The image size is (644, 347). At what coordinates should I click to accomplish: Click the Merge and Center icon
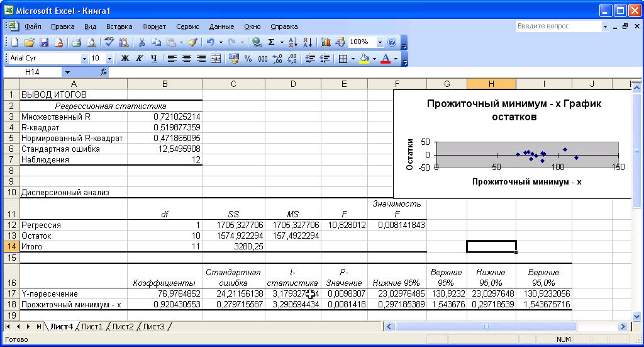click(x=216, y=59)
